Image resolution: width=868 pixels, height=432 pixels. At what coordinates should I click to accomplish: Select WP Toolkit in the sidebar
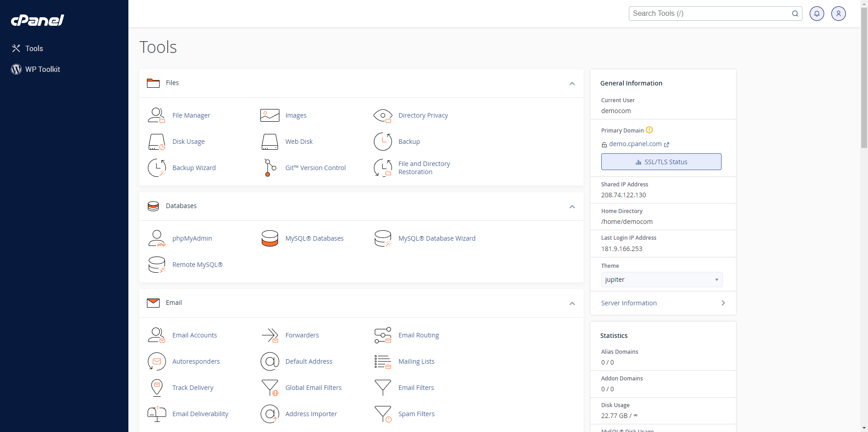[36, 69]
